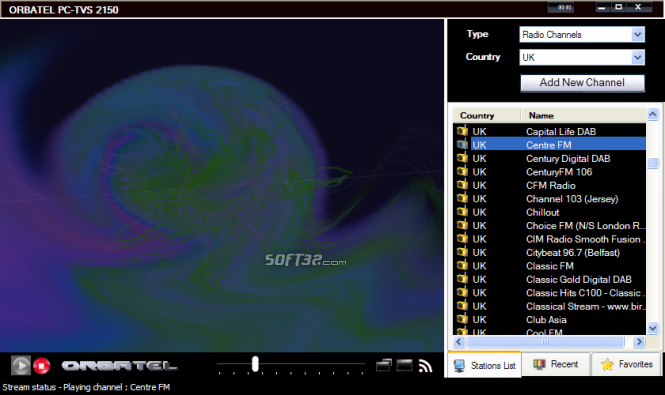Viewport: 665px width, 395px height.
Task: Click the radio icon beside Classic Hits C100
Action: pyautogui.click(x=462, y=292)
